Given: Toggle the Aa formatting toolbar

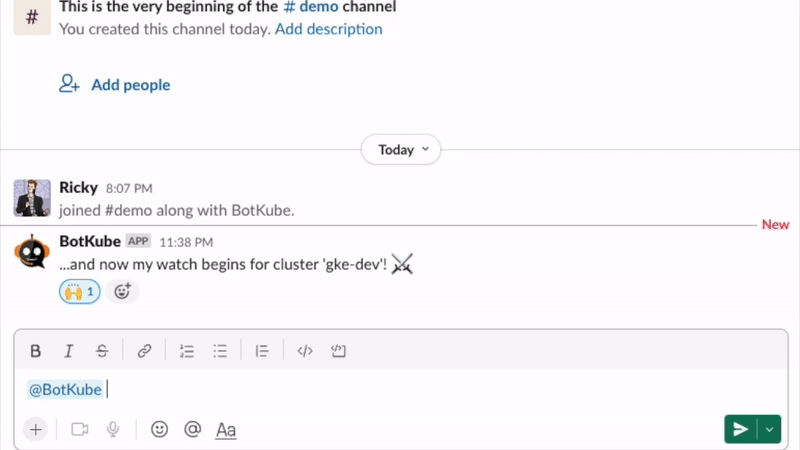Looking at the screenshot, I should point(226,429).
